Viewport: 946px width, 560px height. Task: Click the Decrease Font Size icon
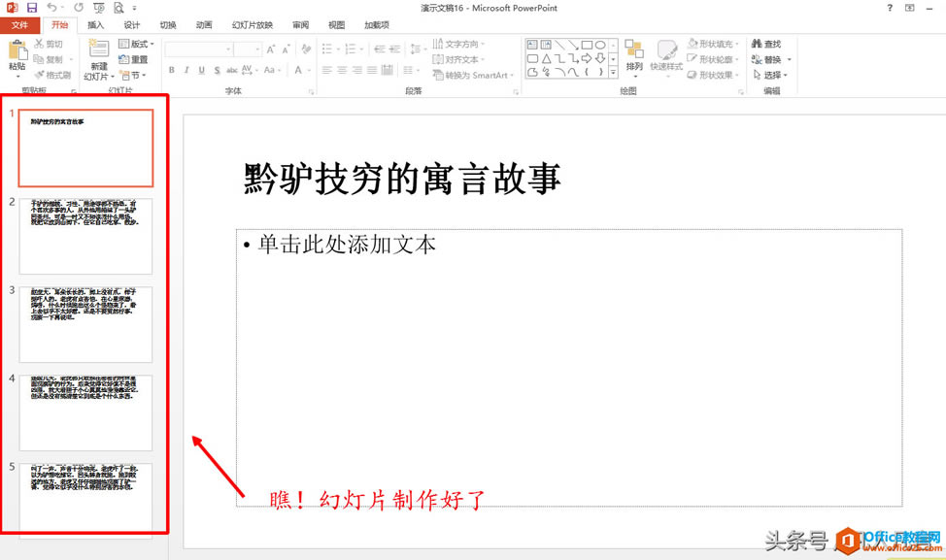286,49
